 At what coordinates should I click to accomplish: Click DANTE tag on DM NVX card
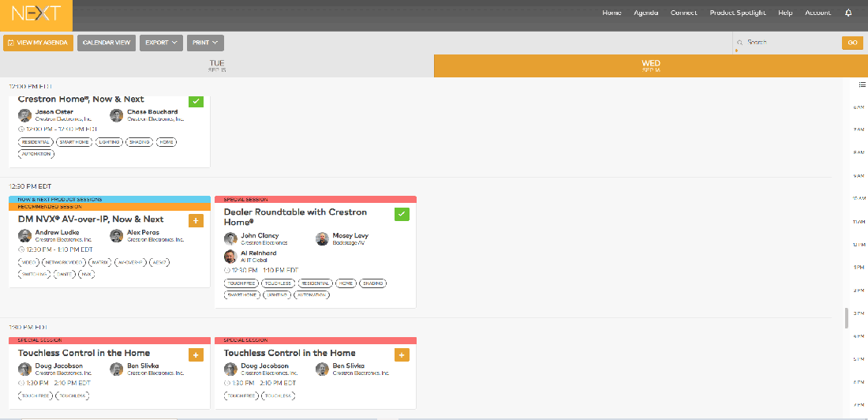click(x=64, y=274)
